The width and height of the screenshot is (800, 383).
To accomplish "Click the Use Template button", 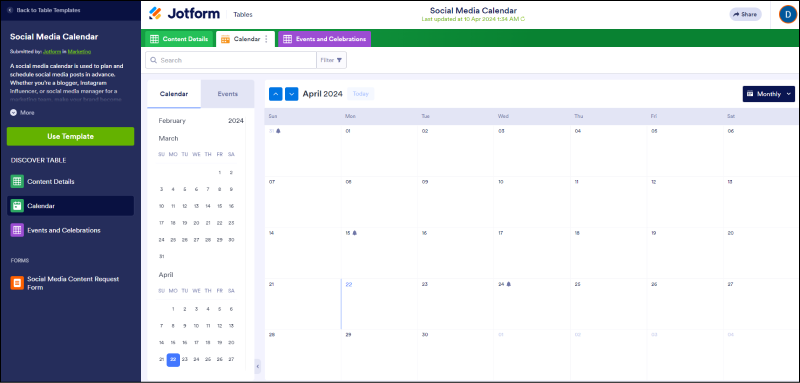I will tap(70, 136).
